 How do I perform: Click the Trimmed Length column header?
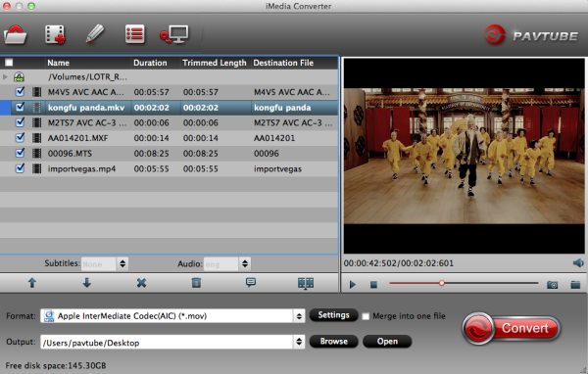point(215,63)
